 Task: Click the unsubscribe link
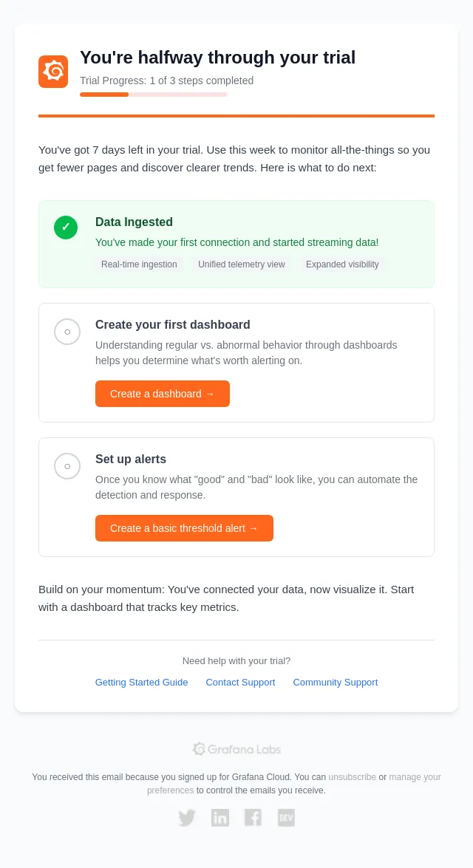coord(353,776)
